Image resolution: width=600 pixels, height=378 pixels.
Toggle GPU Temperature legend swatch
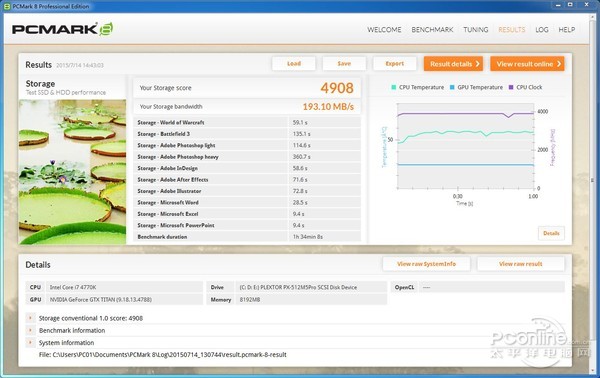452,87
